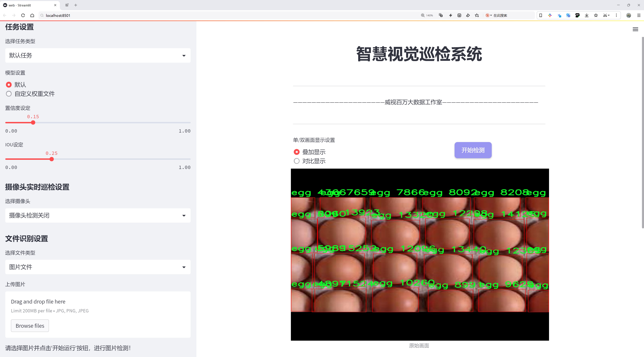644x357 pixels.
Task: Click the share arrow icon in address bar
Action: click(468, 15)
